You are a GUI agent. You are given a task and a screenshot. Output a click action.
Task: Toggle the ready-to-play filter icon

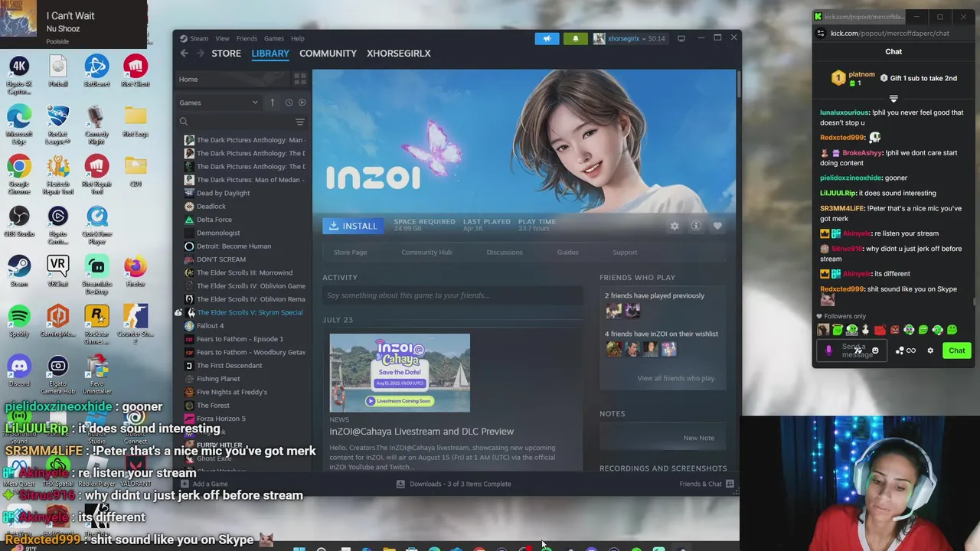302,103
